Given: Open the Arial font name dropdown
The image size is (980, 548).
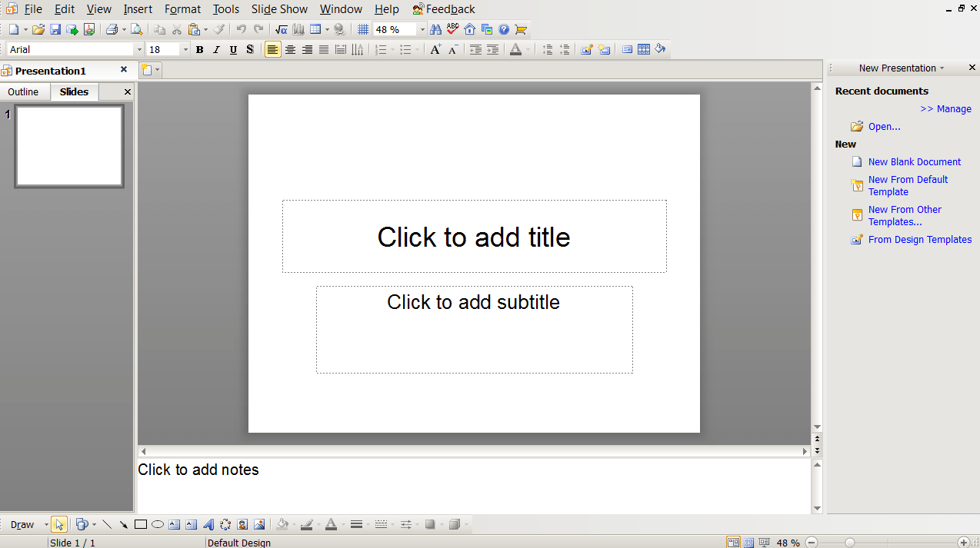Looking at the screenshot, I should pyautogui.click(x=139, y=49).
